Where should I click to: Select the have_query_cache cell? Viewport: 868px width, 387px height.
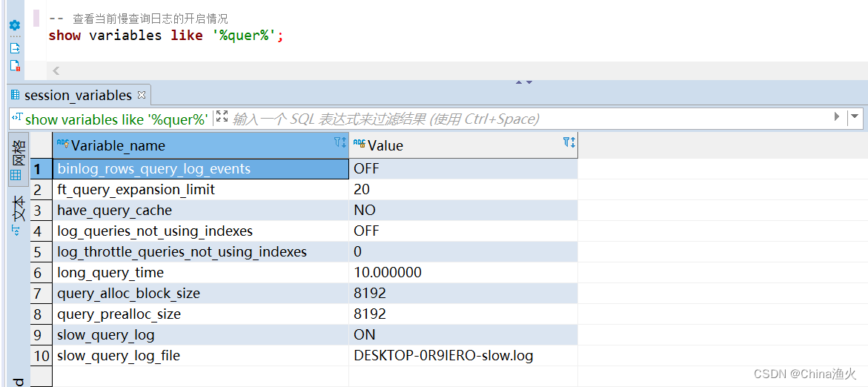200,211
